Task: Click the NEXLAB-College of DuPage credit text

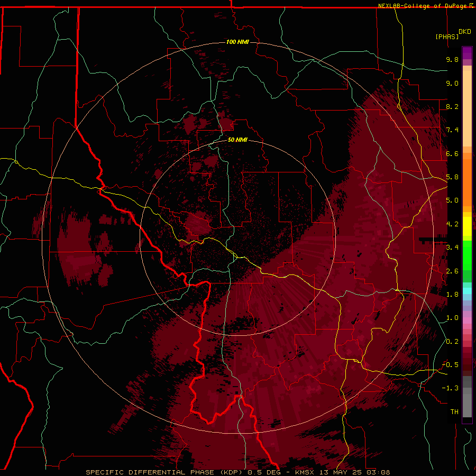Action: pos(423,6)
